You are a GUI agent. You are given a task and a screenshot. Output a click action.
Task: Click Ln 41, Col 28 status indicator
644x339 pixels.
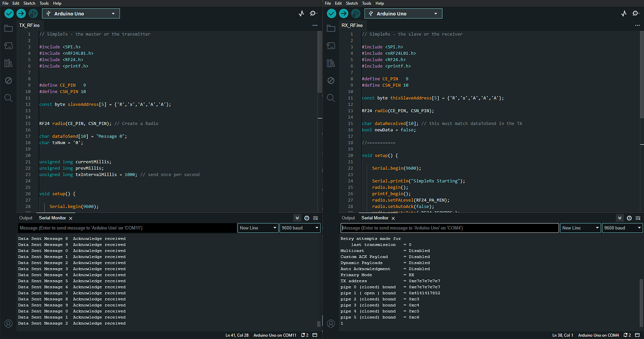237,335
